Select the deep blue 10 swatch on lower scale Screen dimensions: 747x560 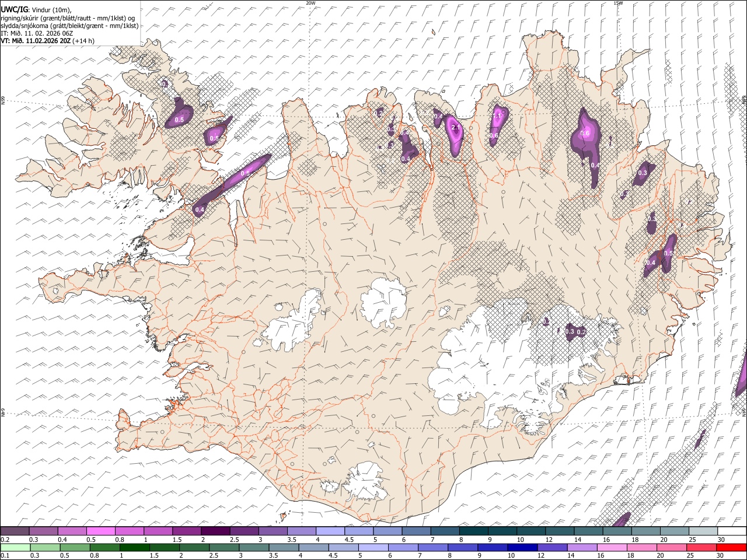[x=522, y=547]
